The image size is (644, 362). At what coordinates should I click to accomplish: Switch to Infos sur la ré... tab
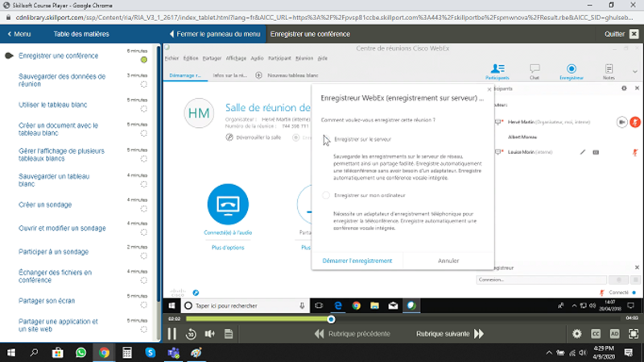(x=230, y=76)
